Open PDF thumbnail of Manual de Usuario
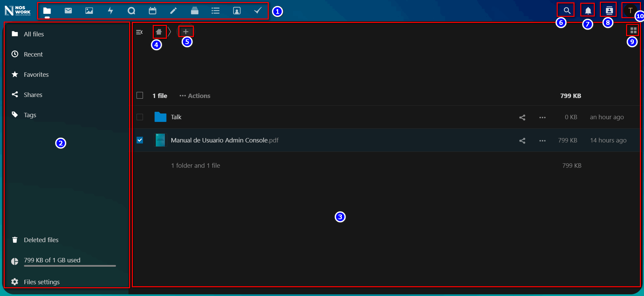Image resolution: width=644 pixels, height=296 pixels. click(x=160, y=140)
